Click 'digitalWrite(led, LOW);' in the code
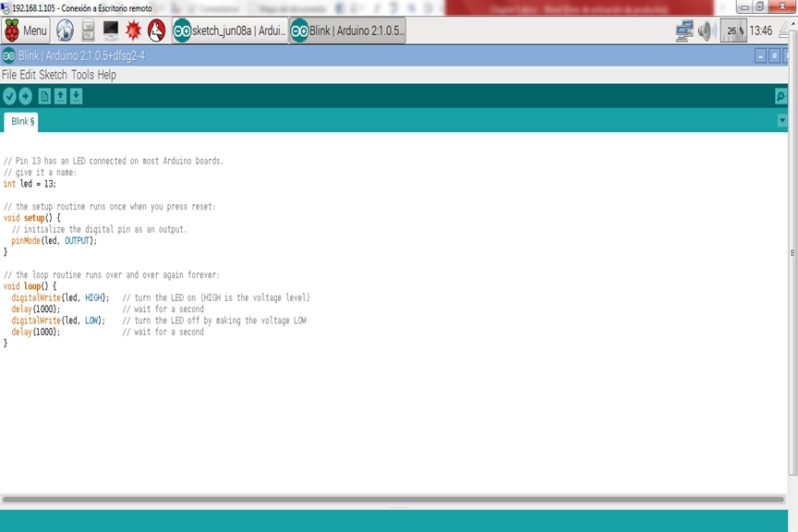Image resolution: width=798 pixels, height=532 pixels. coord(58,320)
